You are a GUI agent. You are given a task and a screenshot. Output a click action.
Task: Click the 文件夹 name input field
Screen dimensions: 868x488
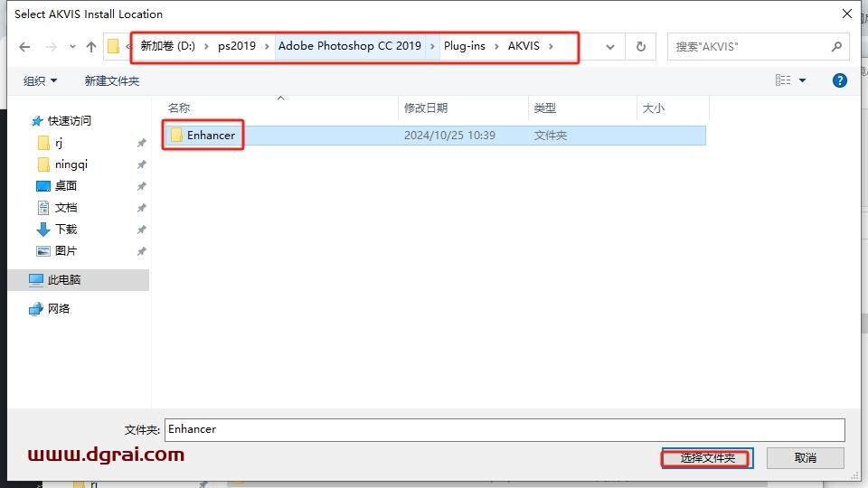pyautogui.click(x=505, y=430)
